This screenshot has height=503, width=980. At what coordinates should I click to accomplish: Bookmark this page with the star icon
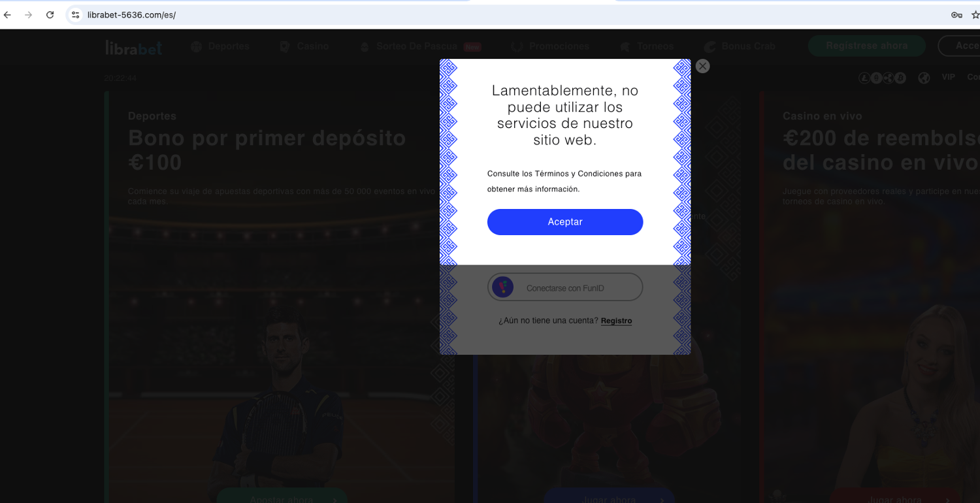click(x=975, y=15)
